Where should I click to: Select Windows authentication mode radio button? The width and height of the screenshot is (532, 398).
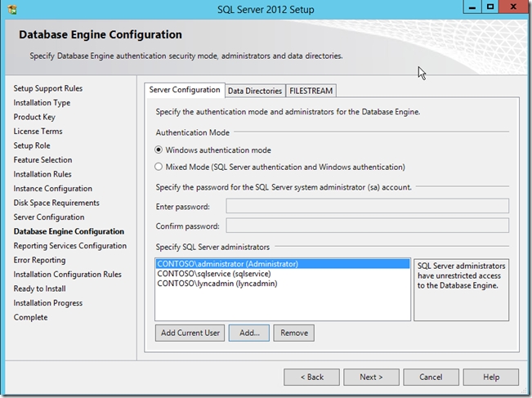(159, 150)
